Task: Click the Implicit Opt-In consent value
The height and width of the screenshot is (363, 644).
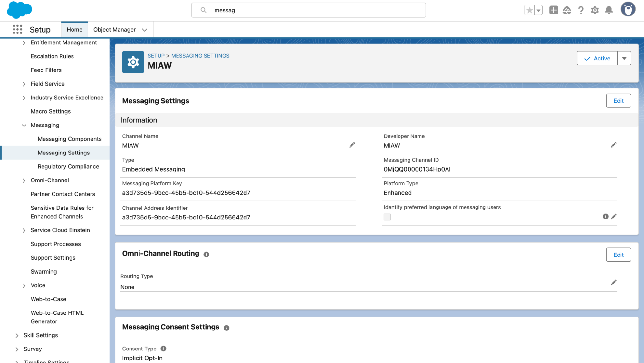Action: (142, 358)
